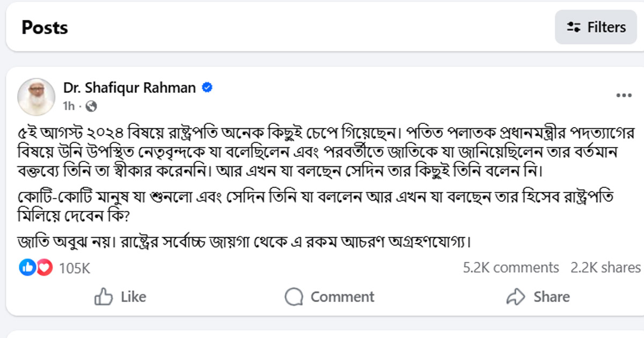The image size is (644, 338).
Task: Click Dr. Shafiqur Rahman's profile picture
Action: 36,97
